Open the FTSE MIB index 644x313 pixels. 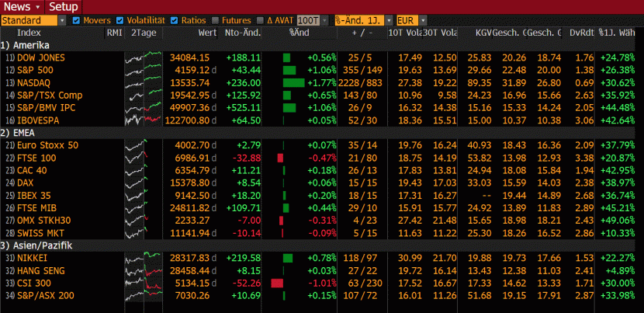click(x=37, y=208)
